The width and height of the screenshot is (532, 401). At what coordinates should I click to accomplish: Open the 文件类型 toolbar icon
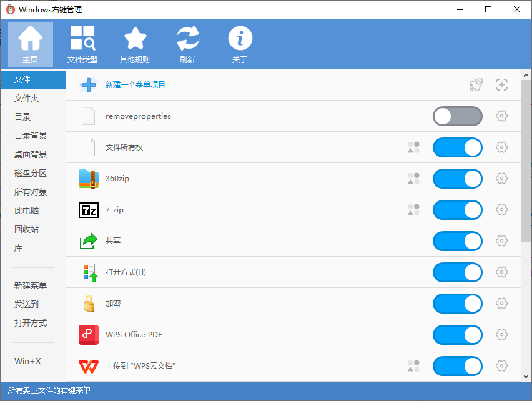pyautogui.click(x=82, y=44)
